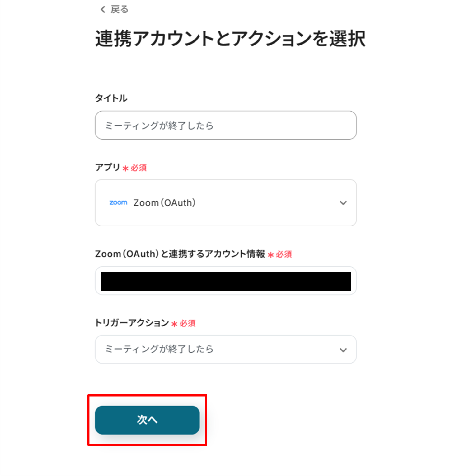
Task: Click the red asterisk beside アプリ
Action: point(125,169)
